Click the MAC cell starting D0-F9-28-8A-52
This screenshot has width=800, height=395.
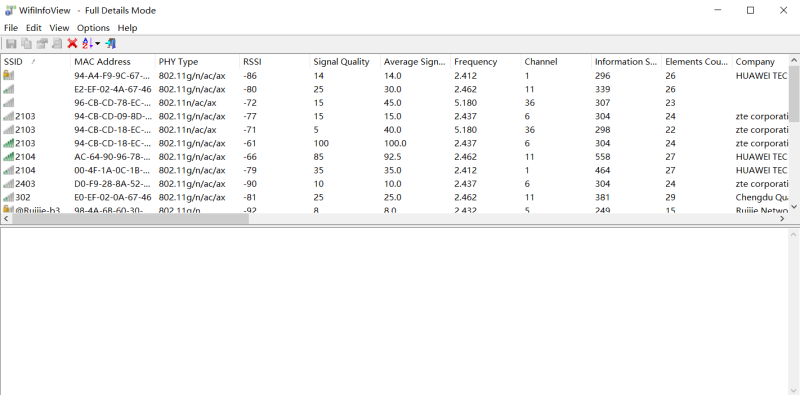(x=112, y=184)
